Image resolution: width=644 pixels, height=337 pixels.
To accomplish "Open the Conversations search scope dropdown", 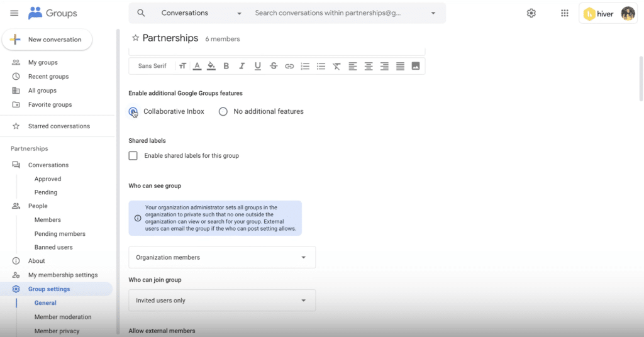I will click(201, 13).
